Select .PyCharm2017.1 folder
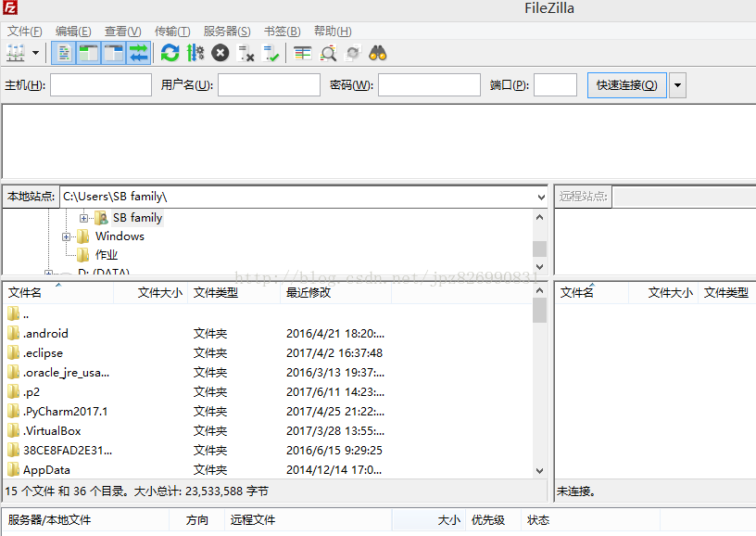The width and height of the screenshot is (756, 536). point(268,412)
